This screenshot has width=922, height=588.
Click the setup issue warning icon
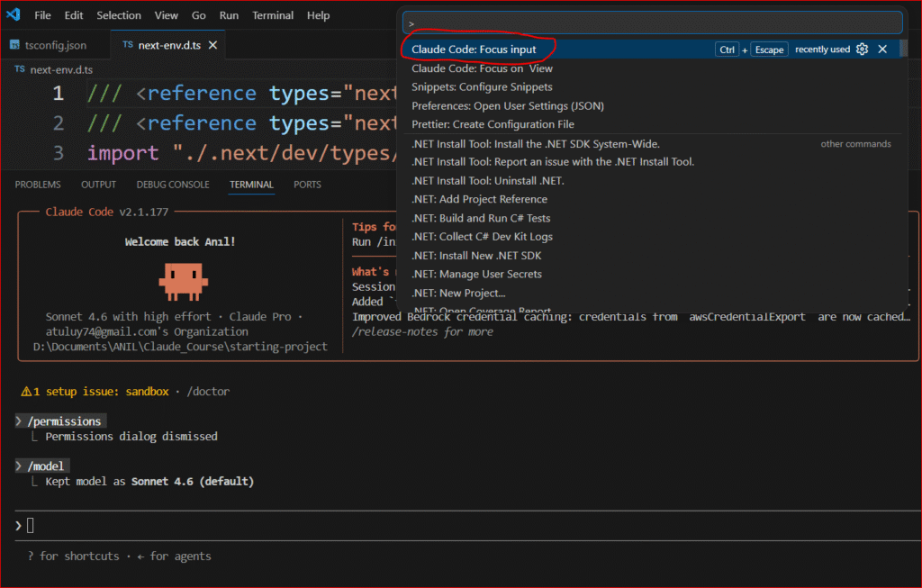tap(26, 392)
